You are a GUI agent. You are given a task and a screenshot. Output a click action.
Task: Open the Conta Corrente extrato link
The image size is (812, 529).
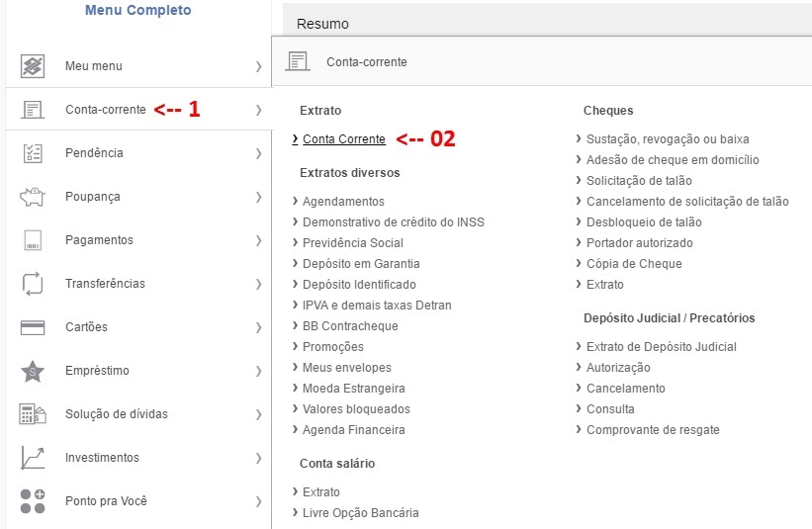pyautogui.click(x=344, y=139)
